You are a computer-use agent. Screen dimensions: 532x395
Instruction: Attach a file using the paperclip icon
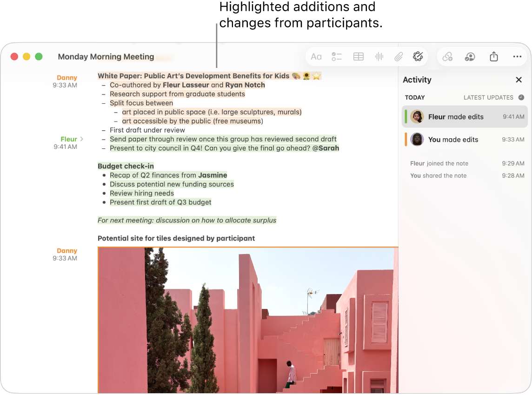point(399,56)
